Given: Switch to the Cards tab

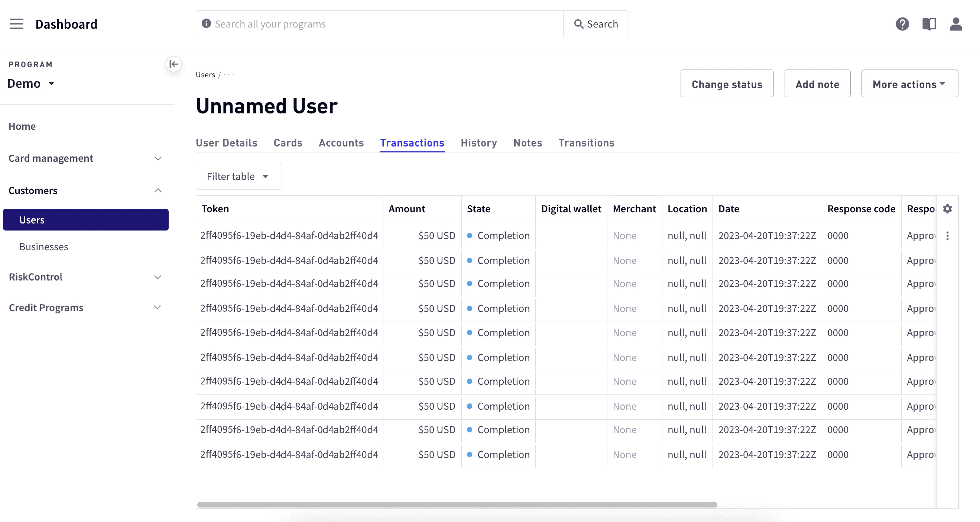Looking at the screenshot, I should (x=288, y=143).
